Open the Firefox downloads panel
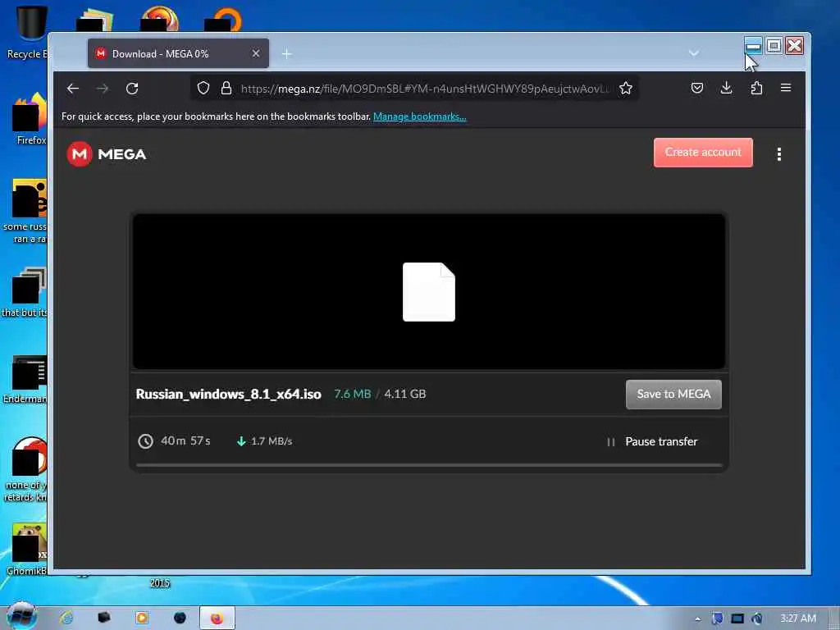The image size is (840, 630). 727,88
